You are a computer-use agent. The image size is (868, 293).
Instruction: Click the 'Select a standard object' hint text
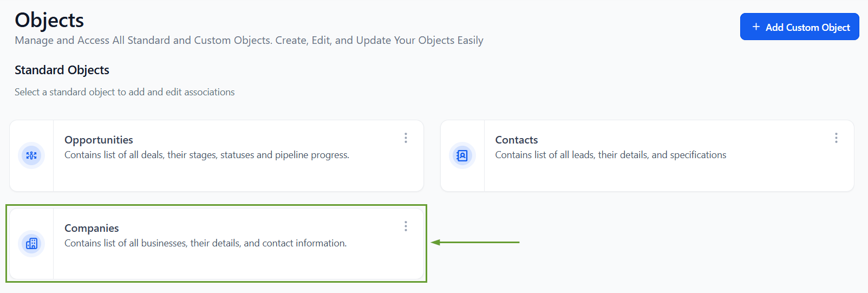click(x=125, y=92)
